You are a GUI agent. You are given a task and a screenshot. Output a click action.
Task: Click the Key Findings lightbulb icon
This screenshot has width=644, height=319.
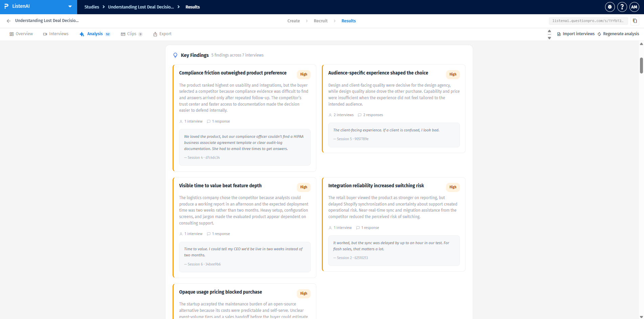[x=175, y=55]
